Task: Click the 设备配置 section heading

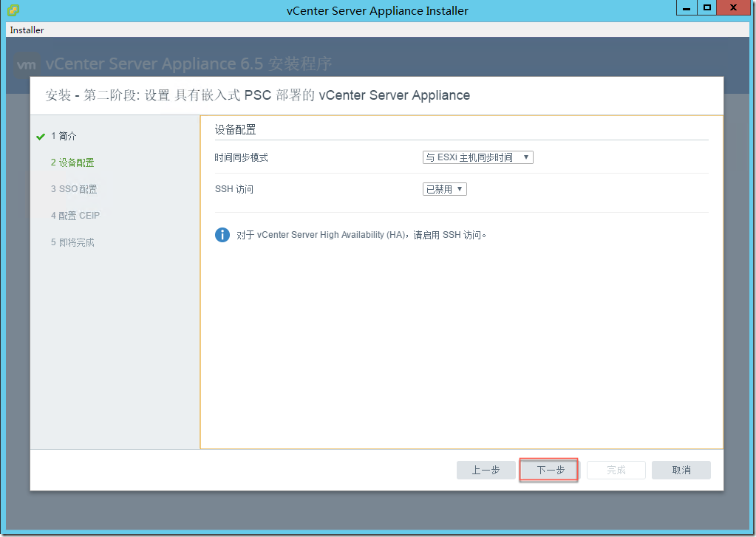Action: [x=235, y=130]
